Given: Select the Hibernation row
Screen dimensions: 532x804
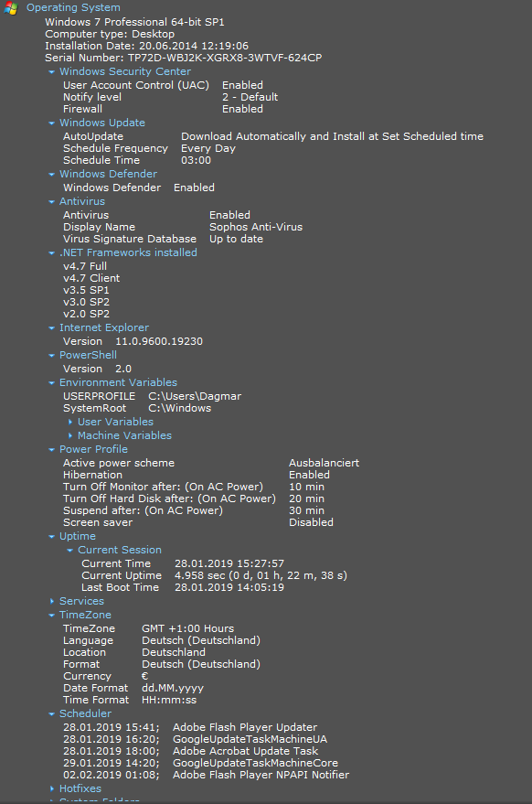Looking at the screenshot, I should click(197, 475).
